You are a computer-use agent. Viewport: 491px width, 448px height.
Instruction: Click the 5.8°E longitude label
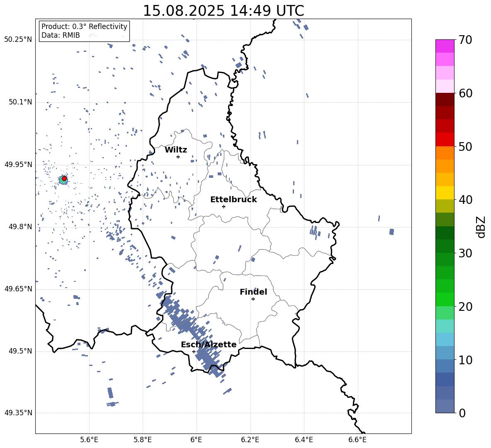[x=143, y=440]
